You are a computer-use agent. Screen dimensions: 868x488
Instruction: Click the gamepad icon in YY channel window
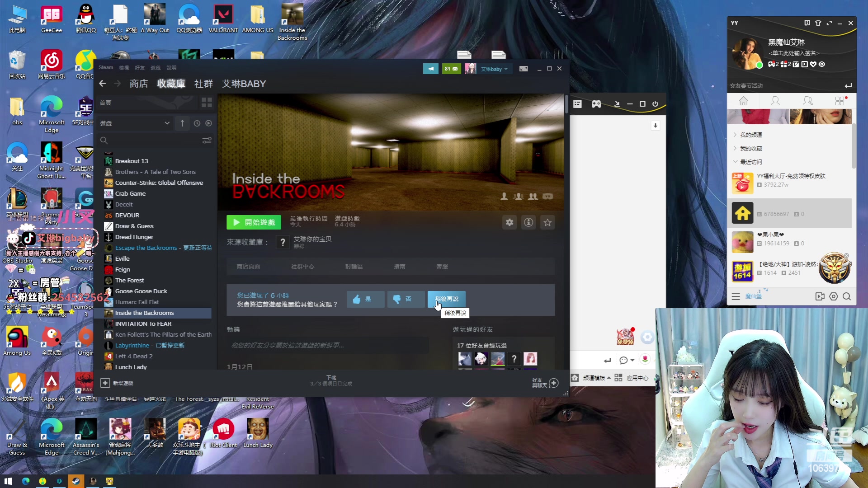click(597, 104)
